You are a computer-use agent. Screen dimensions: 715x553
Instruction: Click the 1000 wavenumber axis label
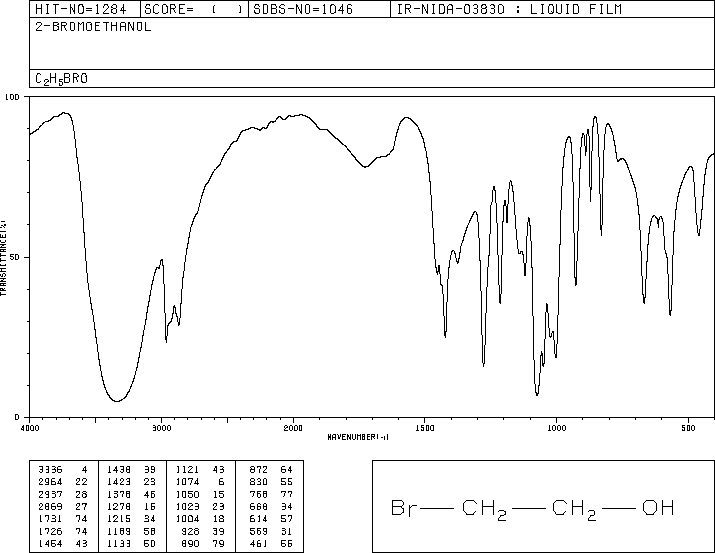[556, 428]
